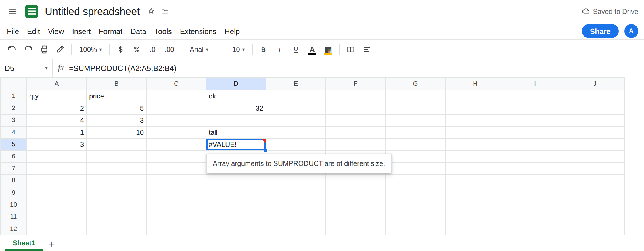The height and width of the screenshot is (251, 644).
Task: Switch to the Sheet1 tab
Action: tap(24, 243)
